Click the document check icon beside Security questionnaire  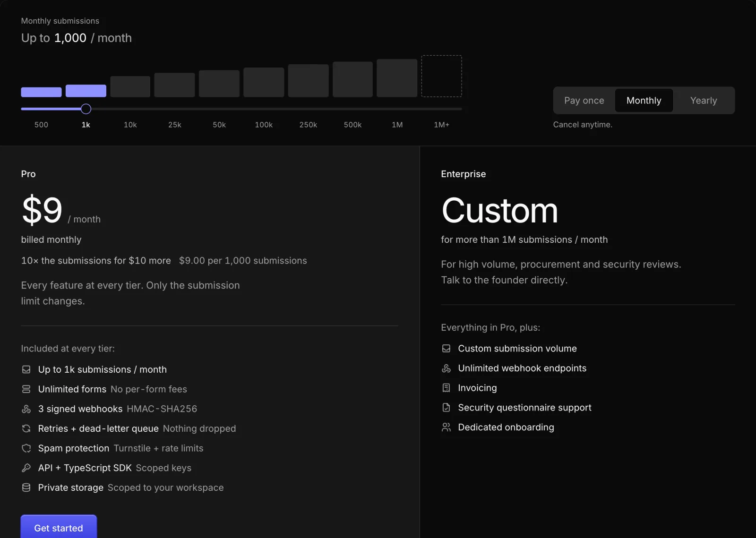pos(446,408)
